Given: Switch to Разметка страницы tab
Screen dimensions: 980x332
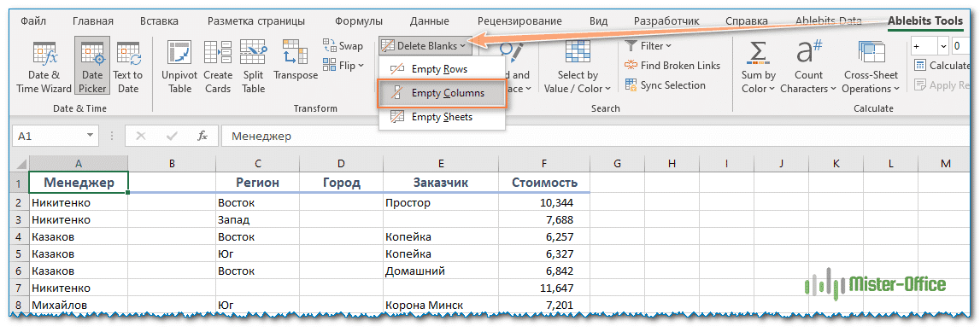Looking at the screenshot, I should (x=256, y=20).
